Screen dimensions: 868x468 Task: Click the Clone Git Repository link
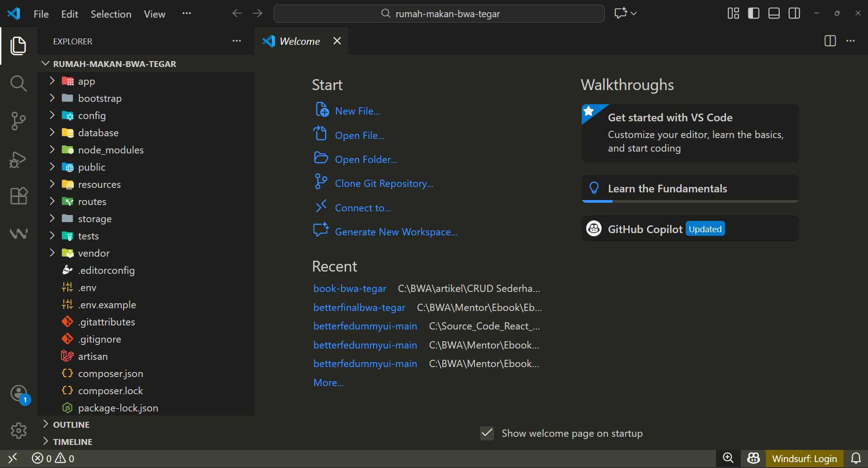click(384, 184)
